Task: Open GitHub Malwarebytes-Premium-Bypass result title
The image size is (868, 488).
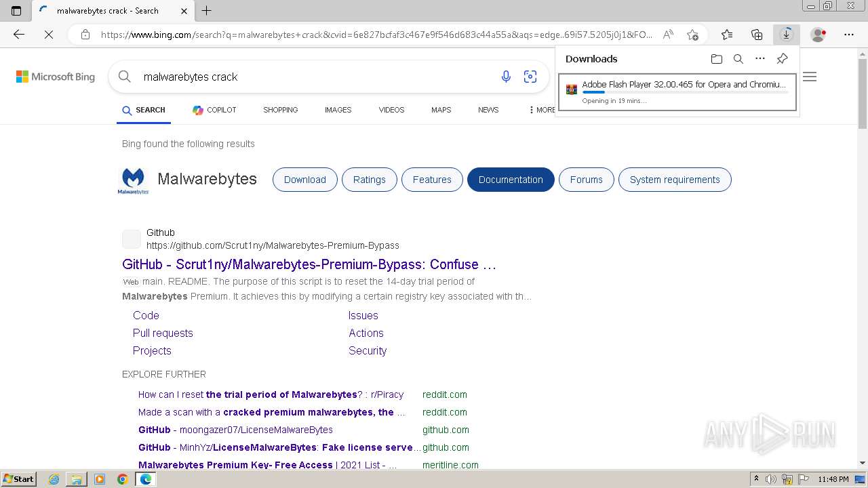Action: pos(309,264)
